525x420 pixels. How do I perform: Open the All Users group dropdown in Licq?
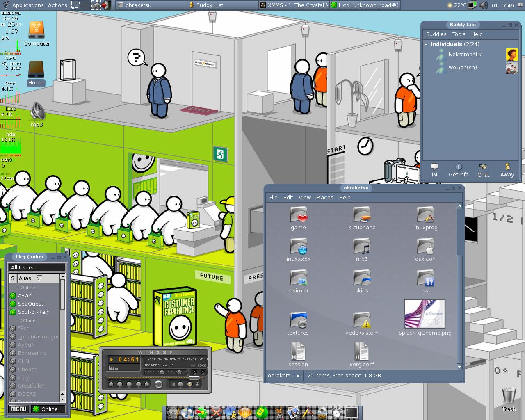(x=37, y=267)
